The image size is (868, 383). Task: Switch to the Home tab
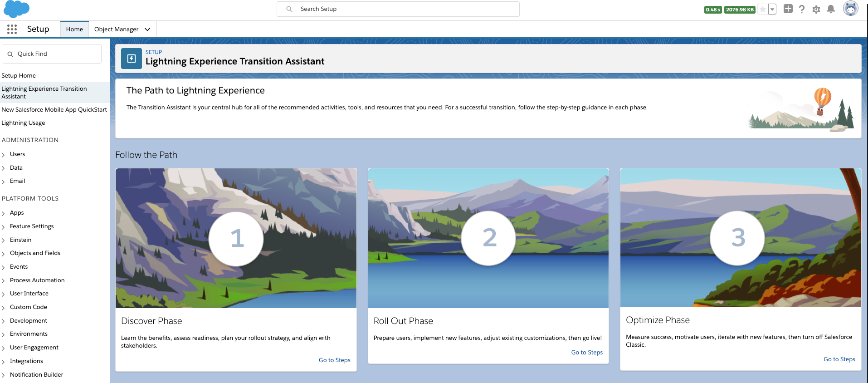point(74,29)
